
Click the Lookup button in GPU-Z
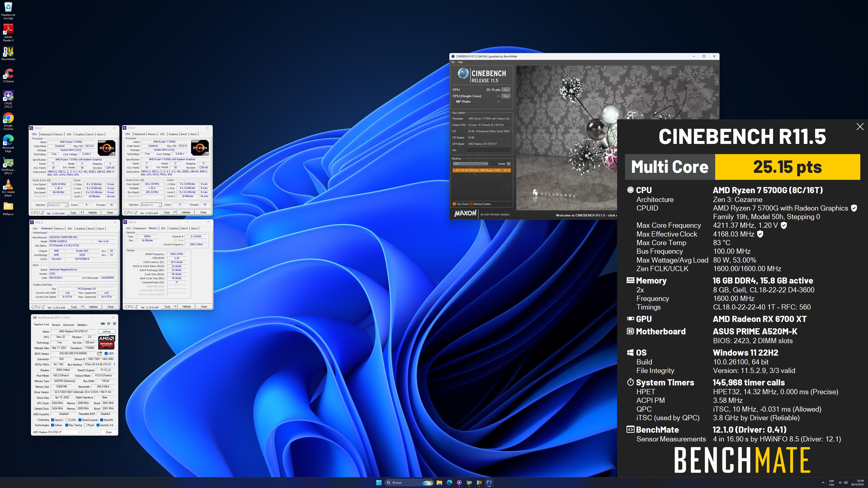pos(106,331)
